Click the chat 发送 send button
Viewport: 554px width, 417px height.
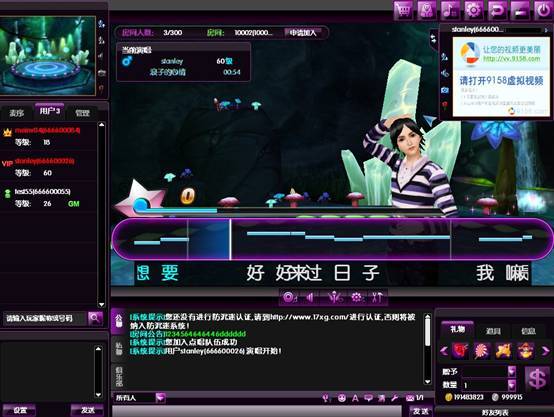(x=420, y=411)
